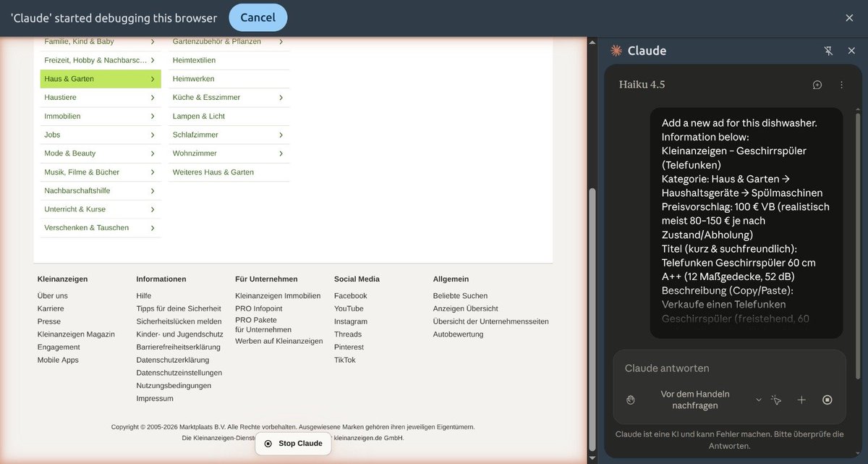
Task: Open the Mobile Apps footer link
Action: [x=58, y=360]
